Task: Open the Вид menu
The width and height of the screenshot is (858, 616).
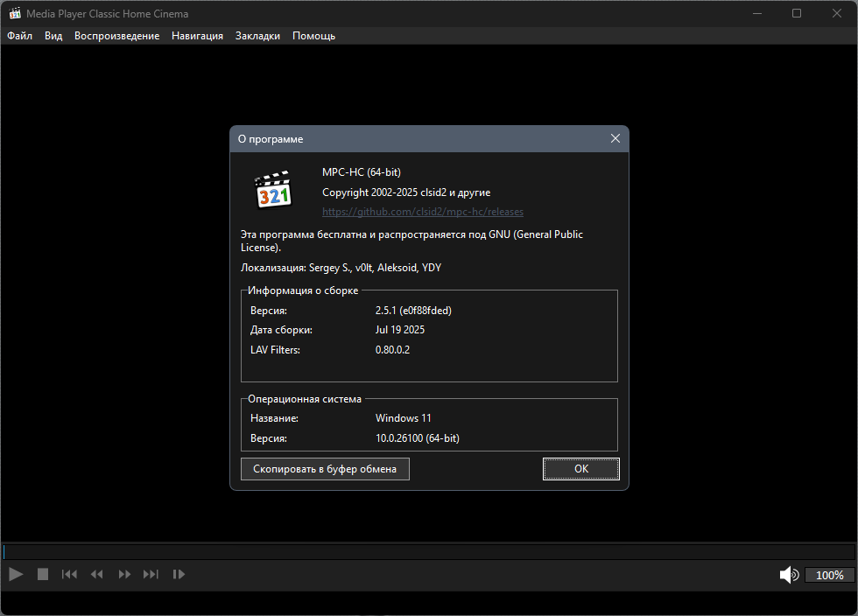Action: (53, 36)
